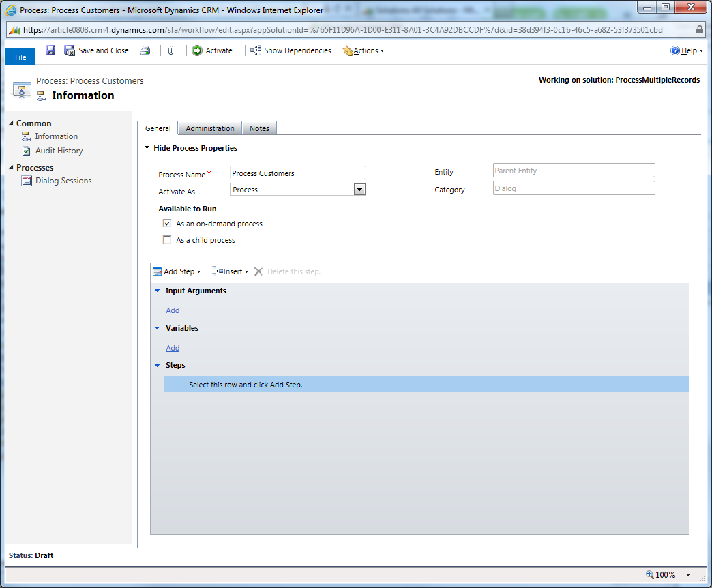Click the blue File tab
The image size is (712, 588).
(x=20, y=57)
